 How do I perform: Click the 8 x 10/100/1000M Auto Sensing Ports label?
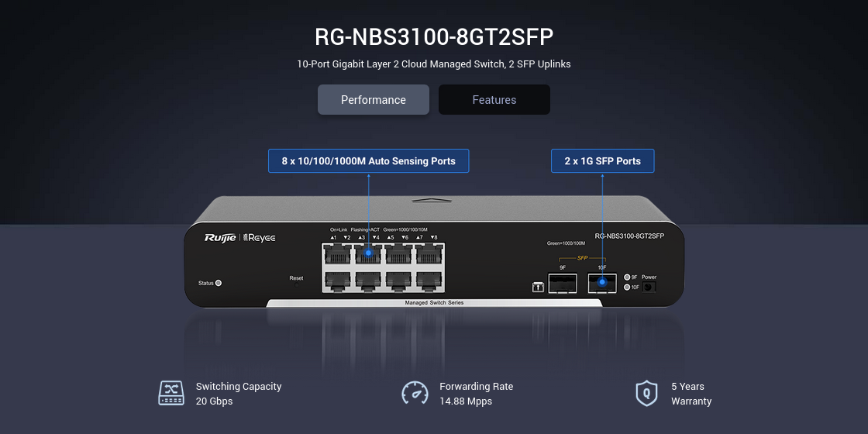[x=369, y=161]
